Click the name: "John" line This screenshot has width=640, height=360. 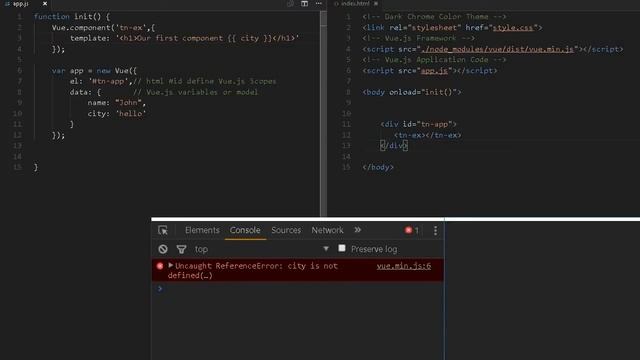pos(116,103)
